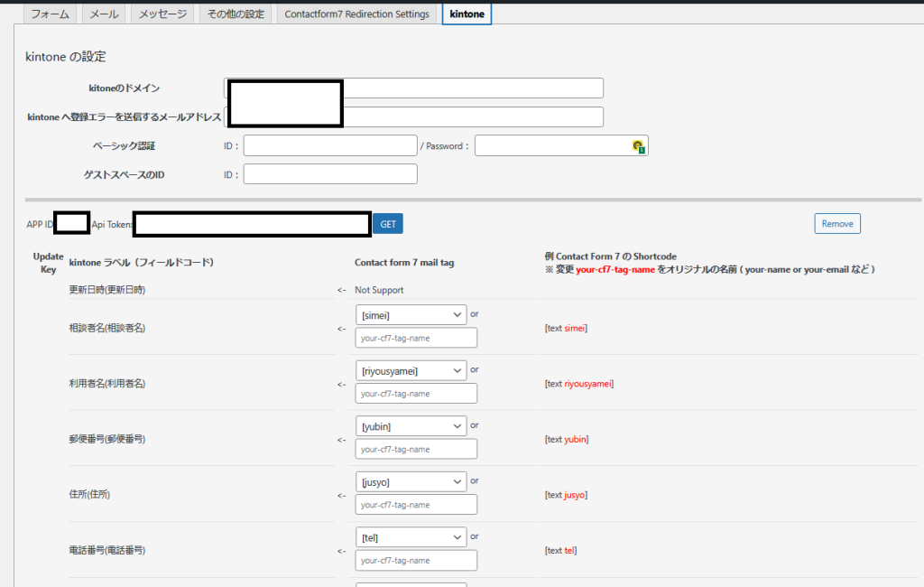
Task: Click the Remove button
Action: coord(836,224)
